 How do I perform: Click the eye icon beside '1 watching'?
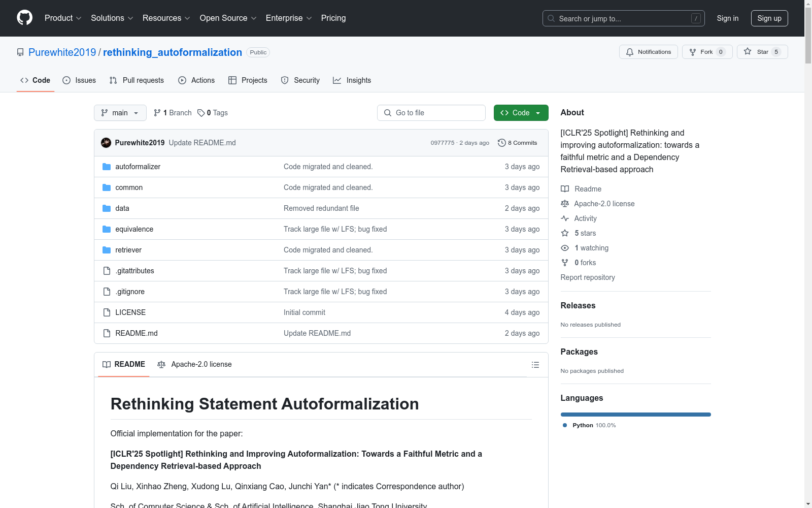coord(565,248)
